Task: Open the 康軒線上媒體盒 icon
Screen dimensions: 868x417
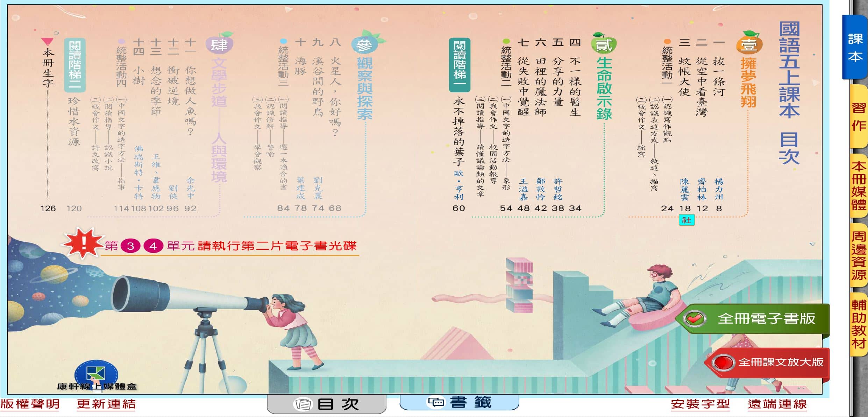Action: [96, 376]
